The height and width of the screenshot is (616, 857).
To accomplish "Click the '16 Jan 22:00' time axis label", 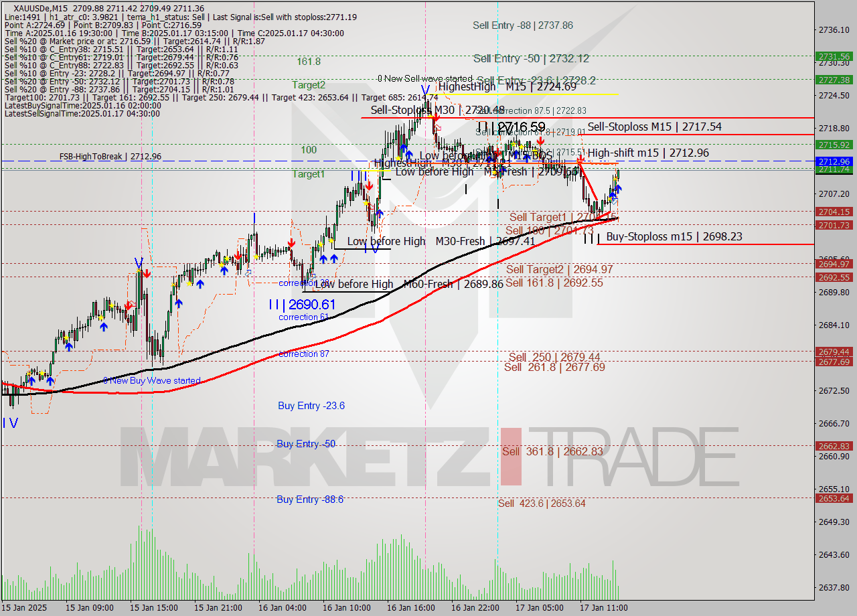I will point(475,608).
